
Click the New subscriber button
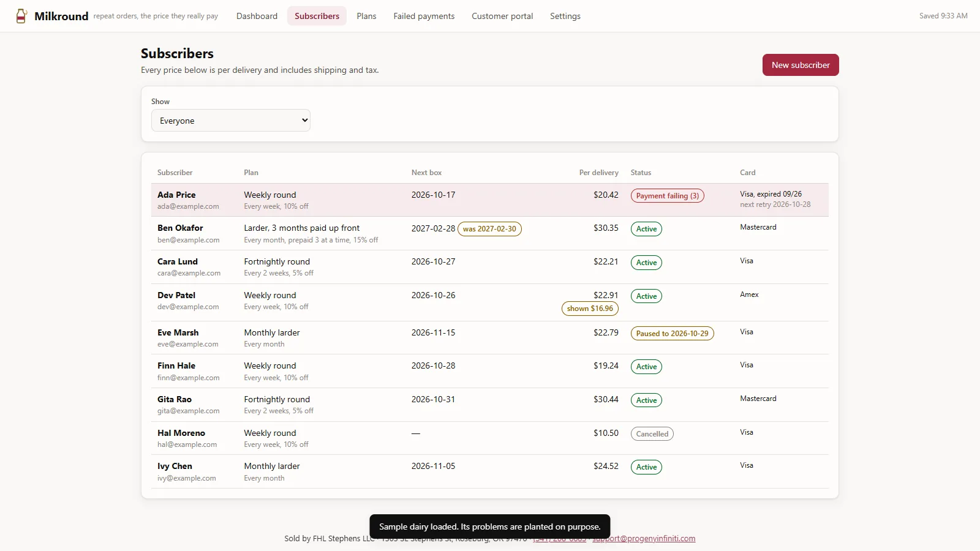pyautogui.click(x=801, y=65)
